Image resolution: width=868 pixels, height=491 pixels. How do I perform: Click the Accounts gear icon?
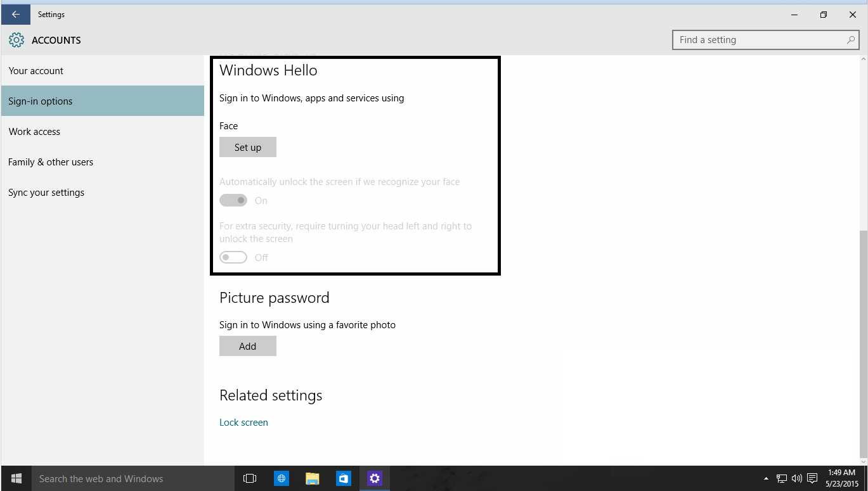tap(16, 41)
